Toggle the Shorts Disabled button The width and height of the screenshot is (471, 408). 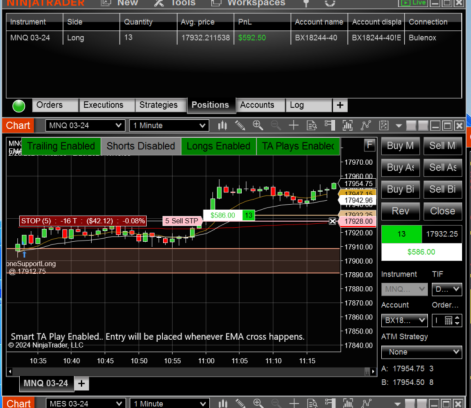click(141, 146)
